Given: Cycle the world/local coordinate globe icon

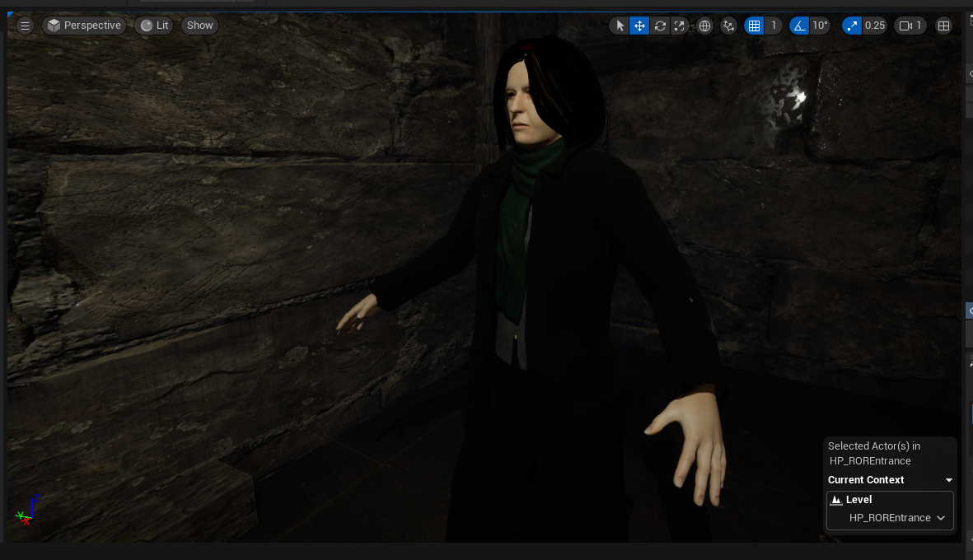Looking at the screenshot, I should pyautogui.click(x=704, y=26).
